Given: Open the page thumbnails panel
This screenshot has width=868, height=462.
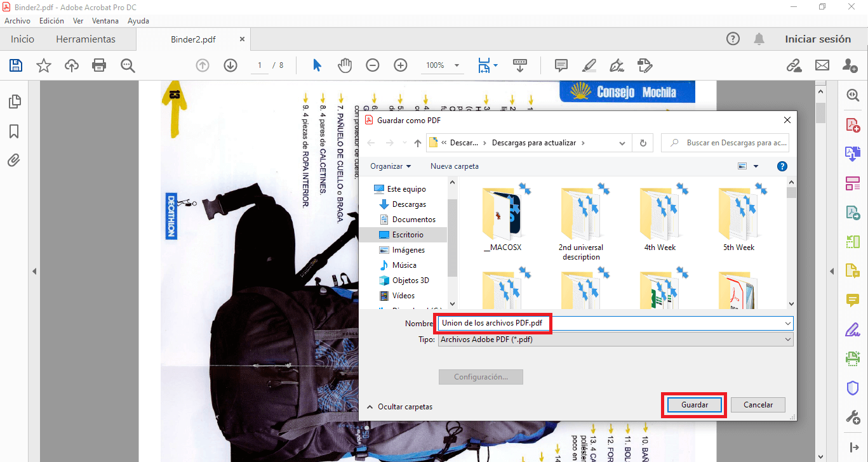Looking at the screenshot, I should coord(14,102).
